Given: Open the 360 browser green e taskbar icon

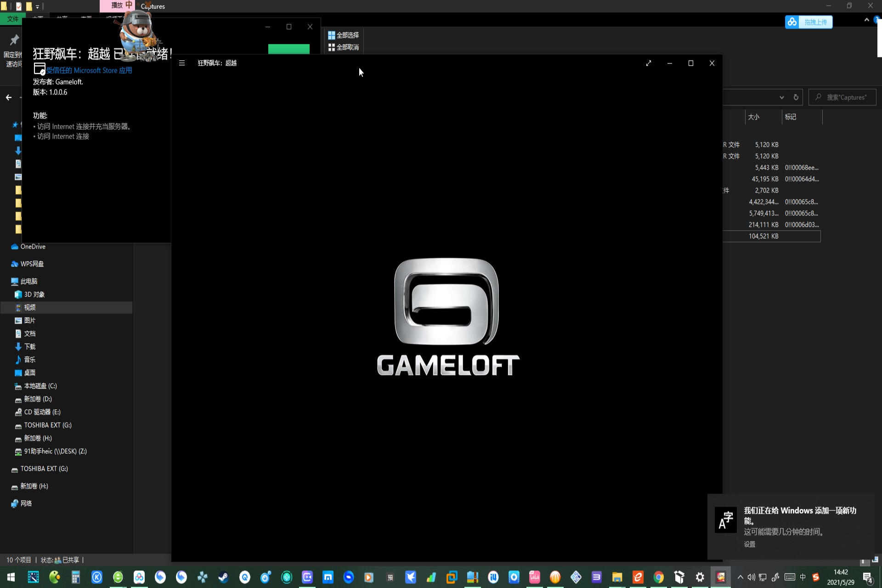Looking at the screenshot, I should coord(118,577).
